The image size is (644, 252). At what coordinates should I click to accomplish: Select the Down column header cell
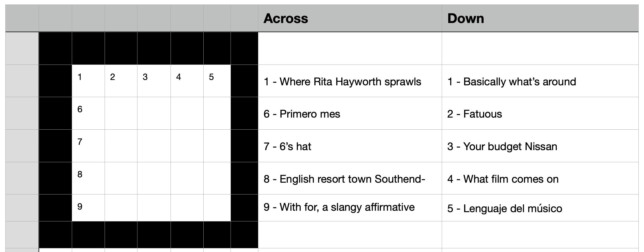540,19
